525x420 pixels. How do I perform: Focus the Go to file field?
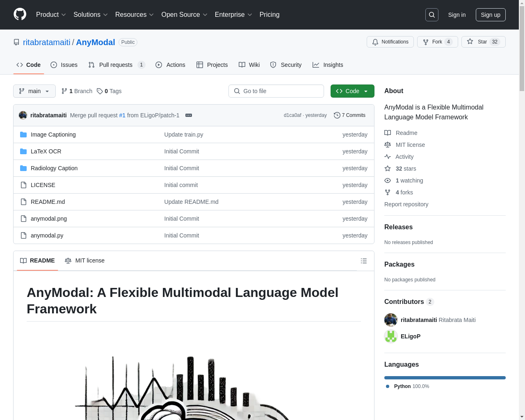click(276, 91)
